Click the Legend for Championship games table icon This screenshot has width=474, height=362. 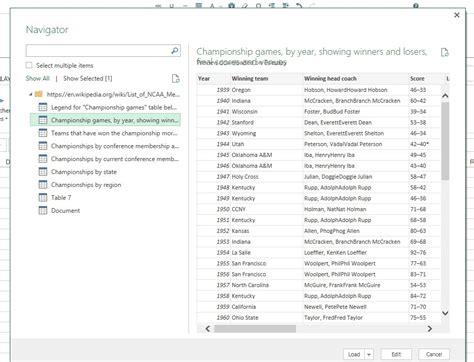click(x=43, y=107)
